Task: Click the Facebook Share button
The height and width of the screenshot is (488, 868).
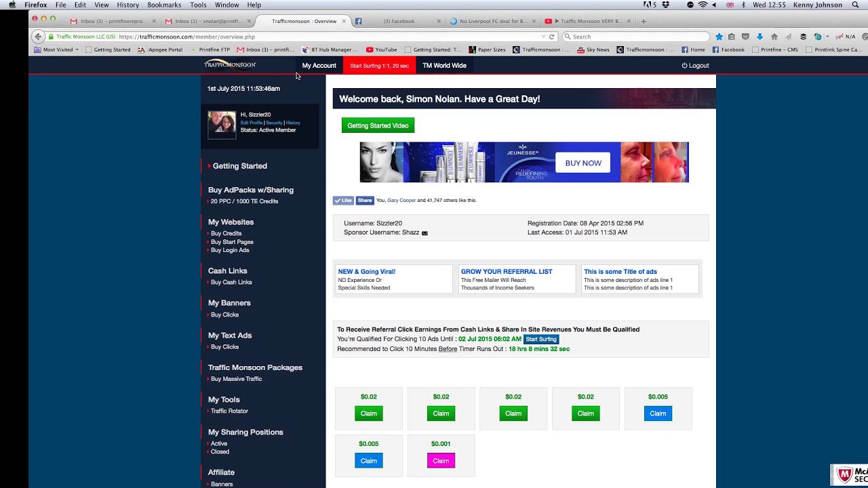Action: pos(365,201)
